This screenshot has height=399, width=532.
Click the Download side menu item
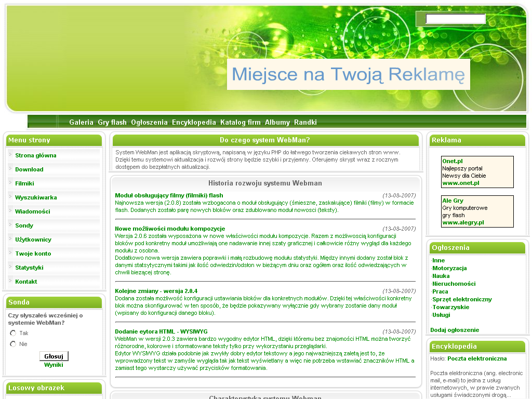(29, 169)
